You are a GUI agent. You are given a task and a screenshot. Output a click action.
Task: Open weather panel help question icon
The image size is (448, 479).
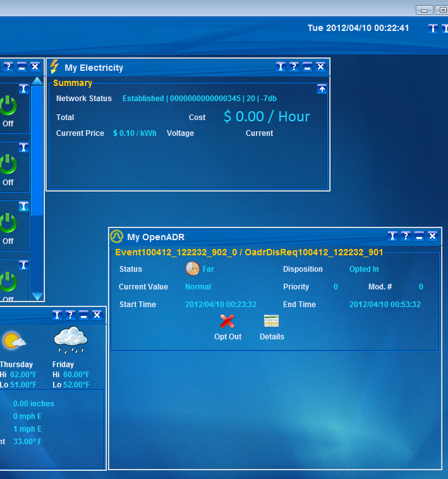(70, 315)
